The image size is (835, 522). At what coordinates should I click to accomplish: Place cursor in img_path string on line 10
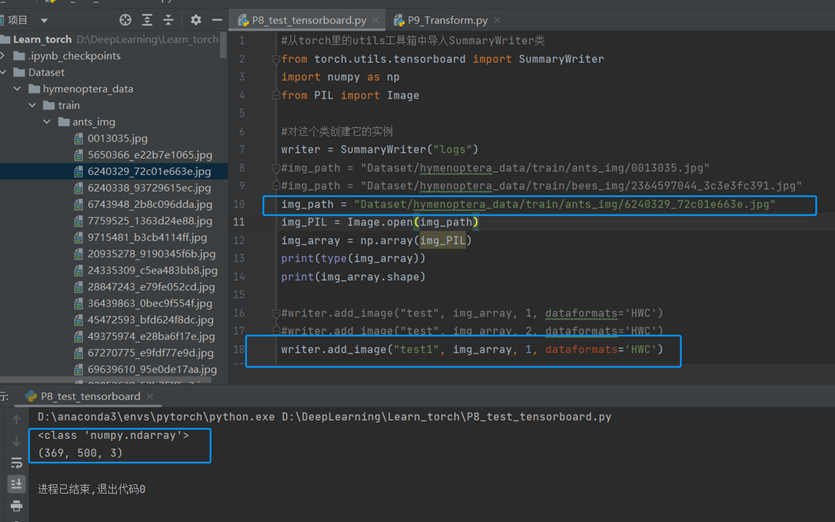[564, 204]
